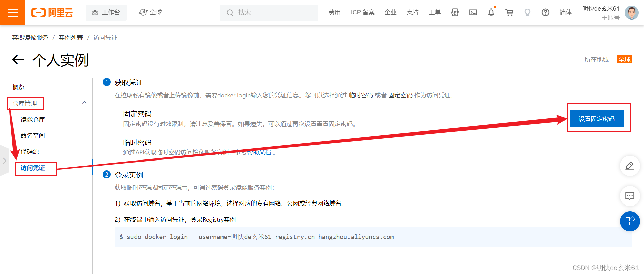Image resolution: width=644 pixels, height=274 pixels.
Task: Open the help question-mark icon
Action: [x=545, y=12]
